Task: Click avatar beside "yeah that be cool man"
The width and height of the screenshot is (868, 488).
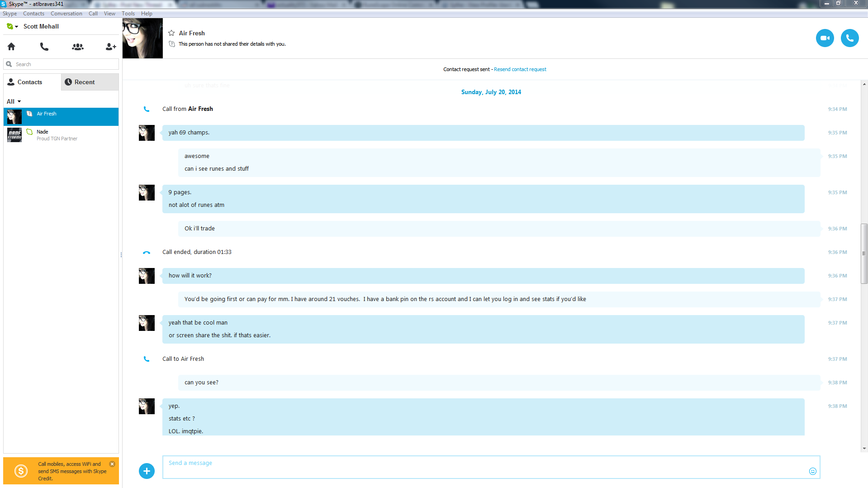Action: [147, 323]
